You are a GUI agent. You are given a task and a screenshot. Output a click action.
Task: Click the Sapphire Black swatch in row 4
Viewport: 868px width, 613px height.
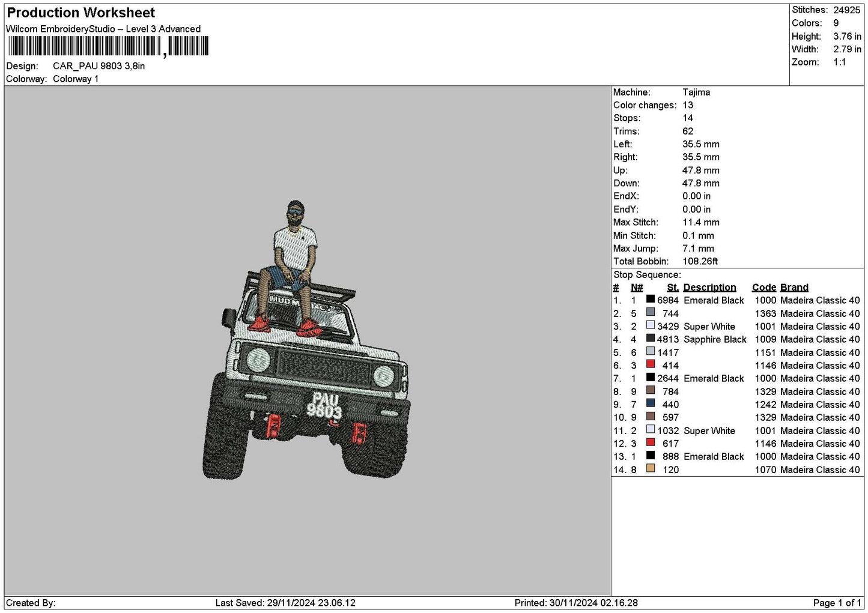(x=651, y=339)
